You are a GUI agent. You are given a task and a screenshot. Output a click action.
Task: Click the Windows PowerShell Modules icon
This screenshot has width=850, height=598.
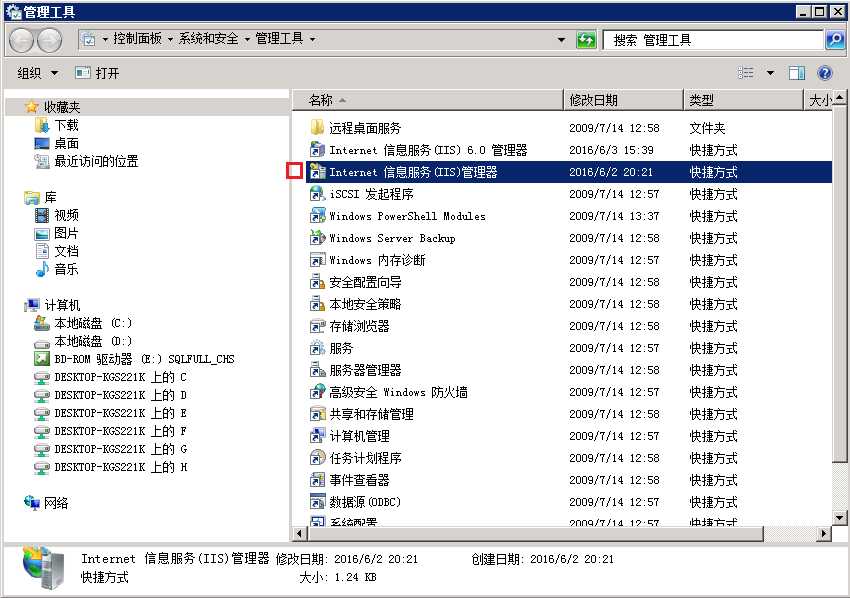pos(317,216)
